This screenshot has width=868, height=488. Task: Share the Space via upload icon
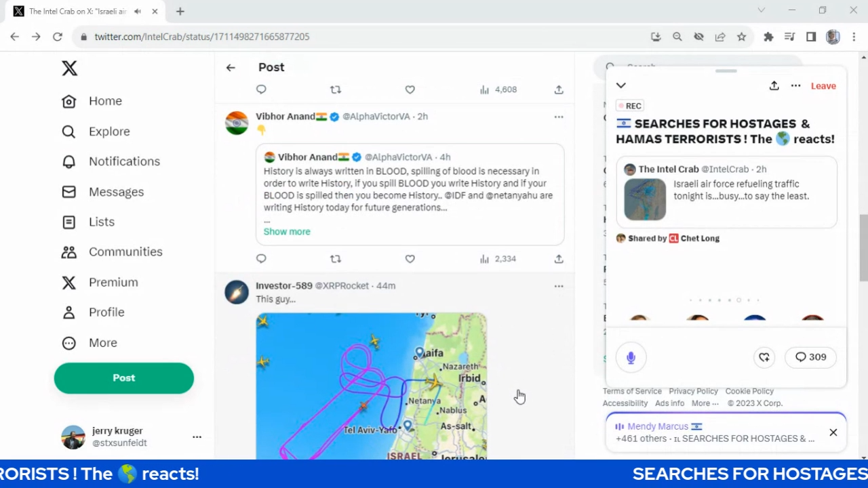774,86
